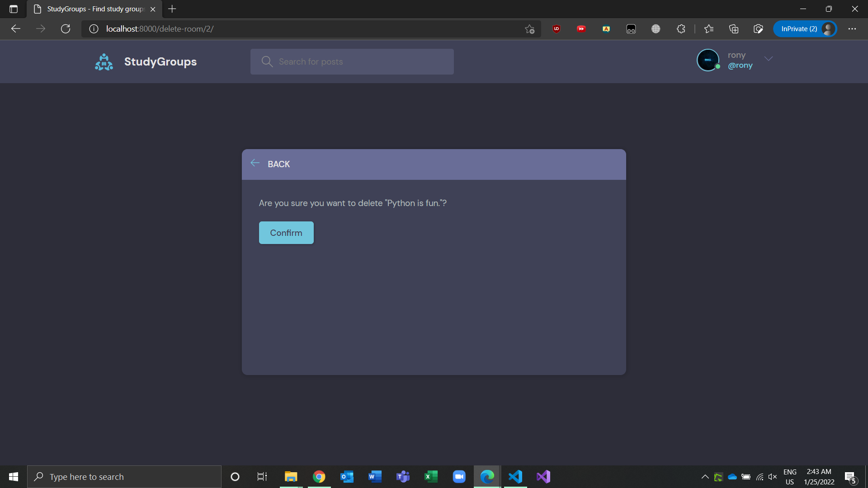Open the uBlock Origin extension icon
868x488 pixels.
(x=557, y=29)
